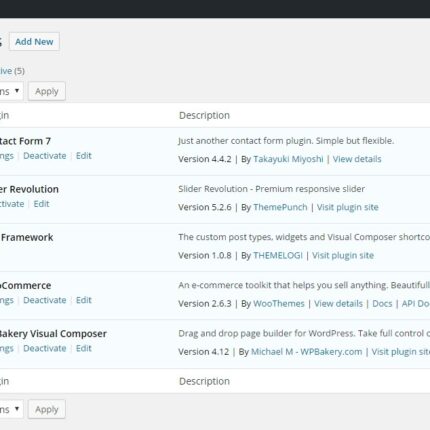Viewport: 430px width, 430px height.
Task: Deactivate the Contact Form 7 plugin
Action: tap(45, 156)
